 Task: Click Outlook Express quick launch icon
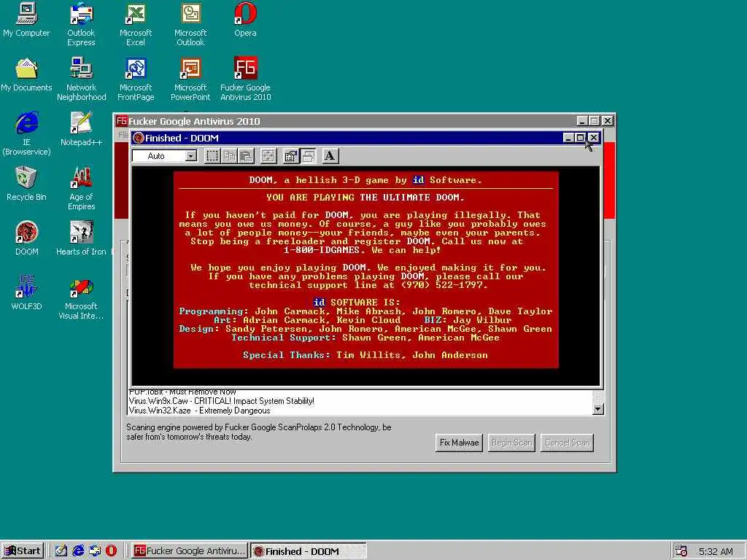95,551
